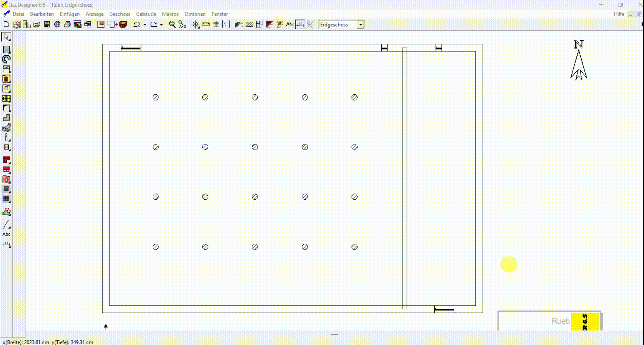644x345 pixels.
Task: Click the Print icon in toolbar
Action: 67,24
